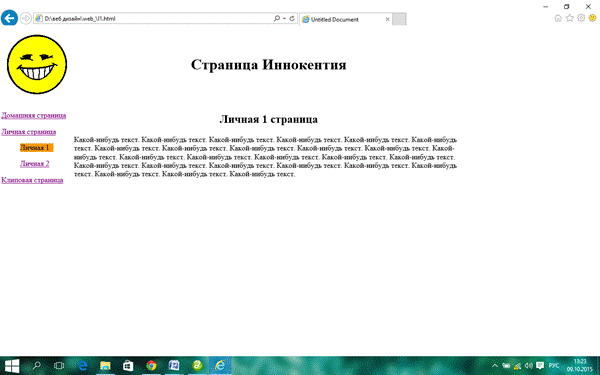
Task: Open taskbar Search magnifier
Action: 36,366
